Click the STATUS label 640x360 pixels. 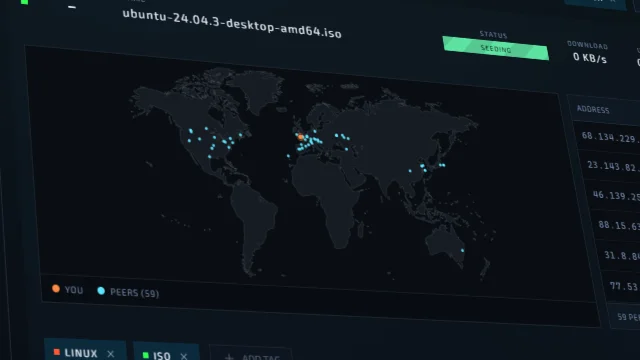493,35
